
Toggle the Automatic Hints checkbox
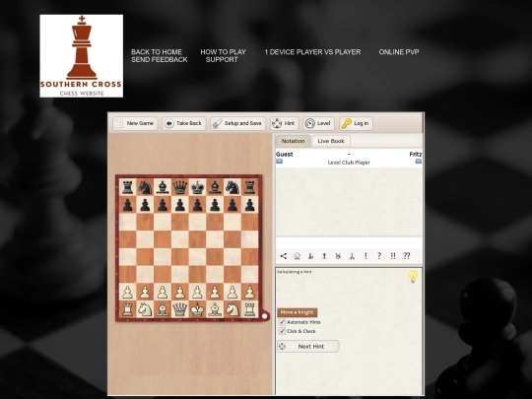point(282,322)
